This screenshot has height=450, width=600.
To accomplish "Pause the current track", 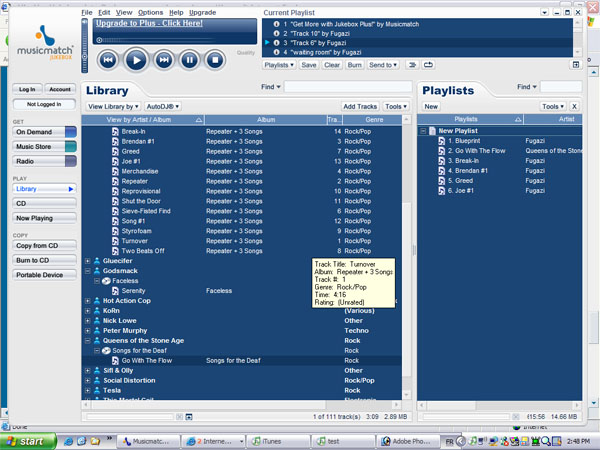I will pos(189,60).
